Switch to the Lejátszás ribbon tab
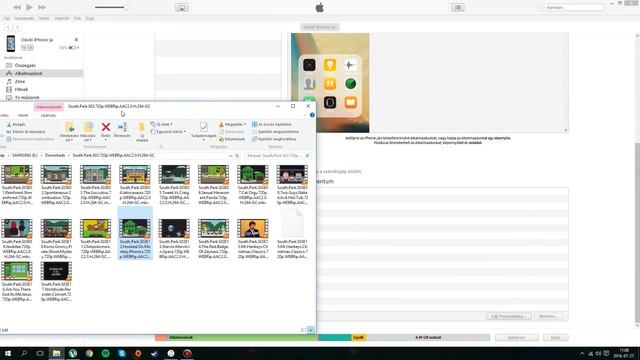The image size is (640, 360). click(x=48, y=116)
